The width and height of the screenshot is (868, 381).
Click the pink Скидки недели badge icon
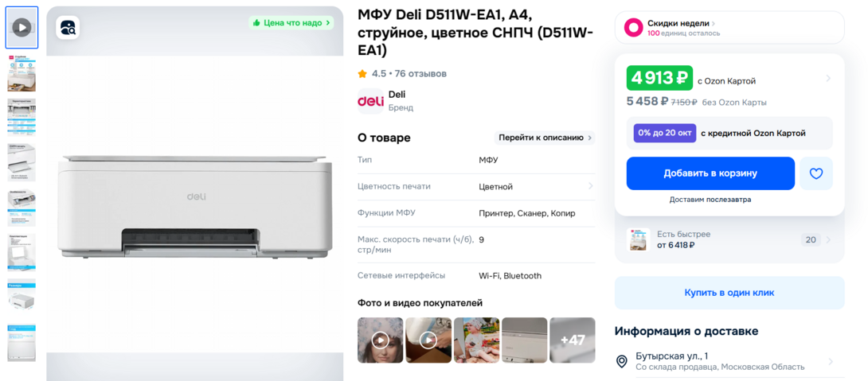click(633, 28)
